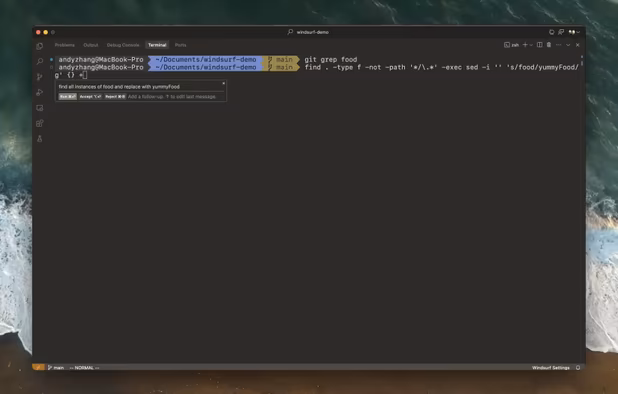Image resolution: width=618 pixels, height=394 pixels.
Task: Click the blue command decoration dot on first line
Action: [52, 59]
